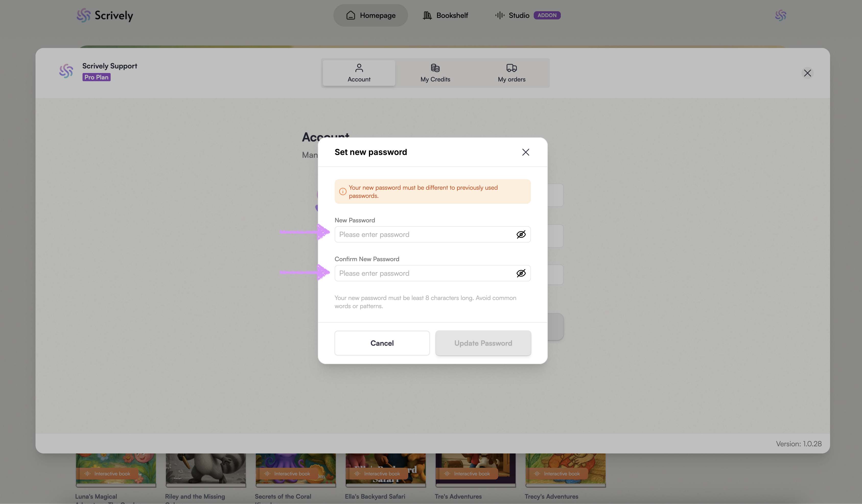Show the Confirm New Password text

click(x=521, y=273)
